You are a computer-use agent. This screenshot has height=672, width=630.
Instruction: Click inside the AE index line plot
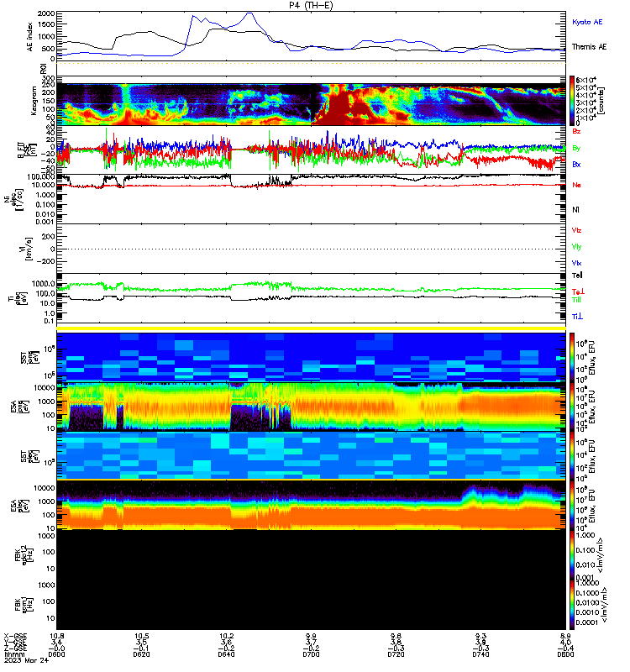tap(311, 36)
